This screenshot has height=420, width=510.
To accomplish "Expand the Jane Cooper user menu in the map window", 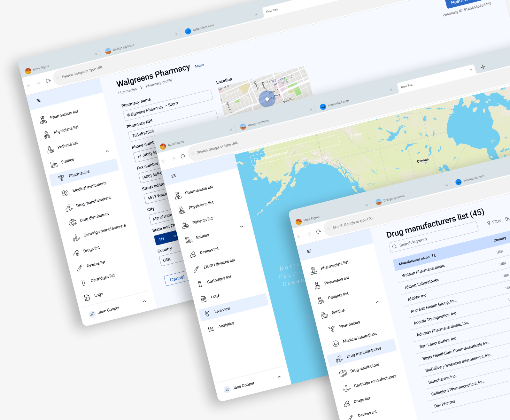I will pos(279,377).
